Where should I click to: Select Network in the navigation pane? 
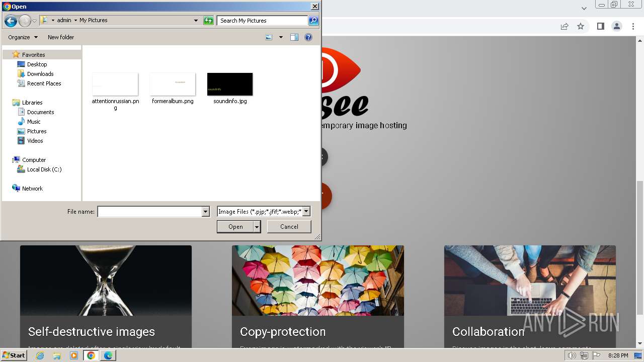32,189
